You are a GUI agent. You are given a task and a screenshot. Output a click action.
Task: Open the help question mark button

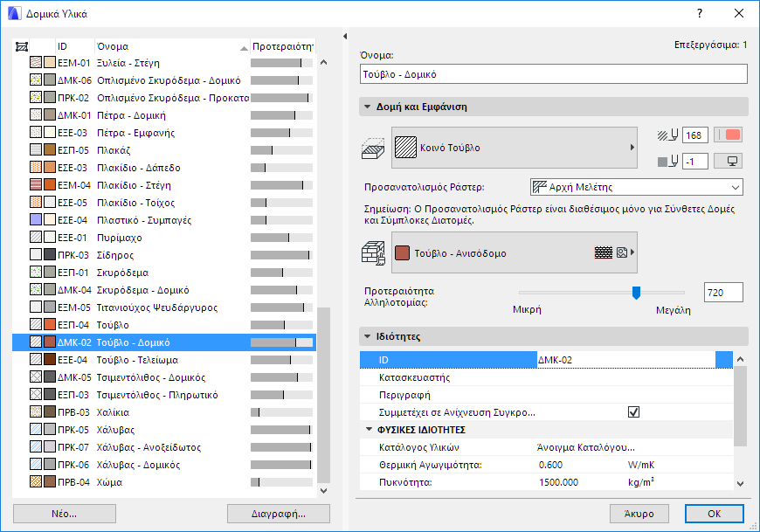tap(700, 14)
